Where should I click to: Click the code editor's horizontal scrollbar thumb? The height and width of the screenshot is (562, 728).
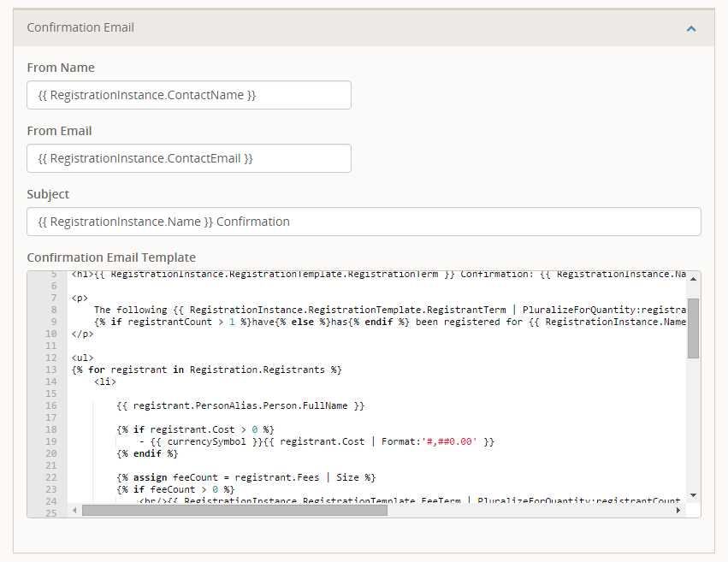(x=234, y=510)
